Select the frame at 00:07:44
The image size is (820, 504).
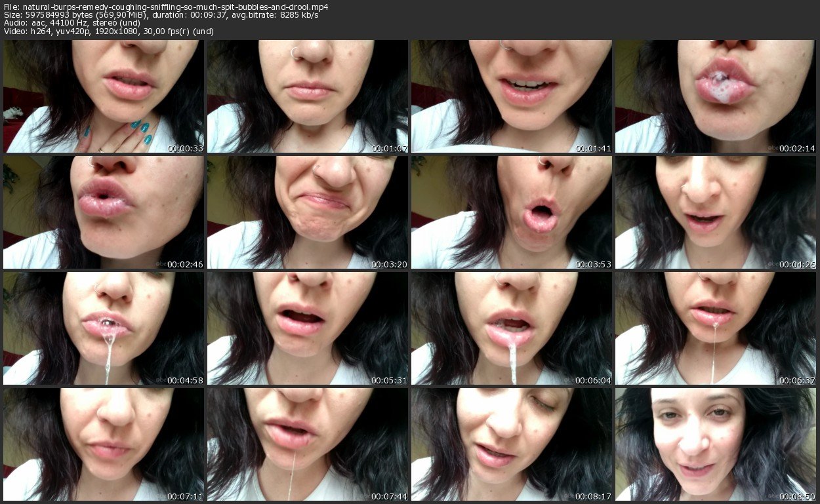pos(308,444)
